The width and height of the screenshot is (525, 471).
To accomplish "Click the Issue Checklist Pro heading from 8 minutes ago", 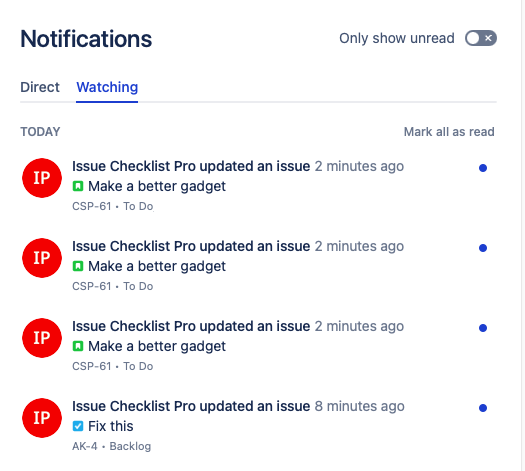I will 191,406.
